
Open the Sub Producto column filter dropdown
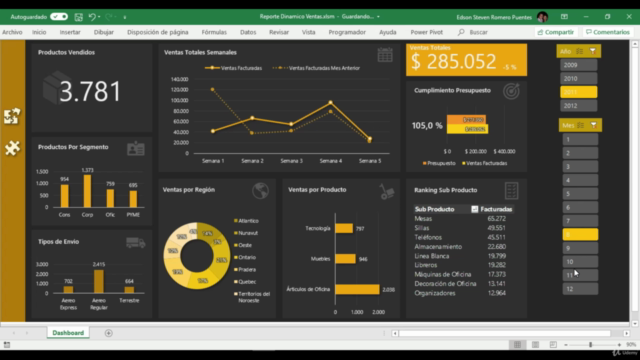[x=474, y=209]
